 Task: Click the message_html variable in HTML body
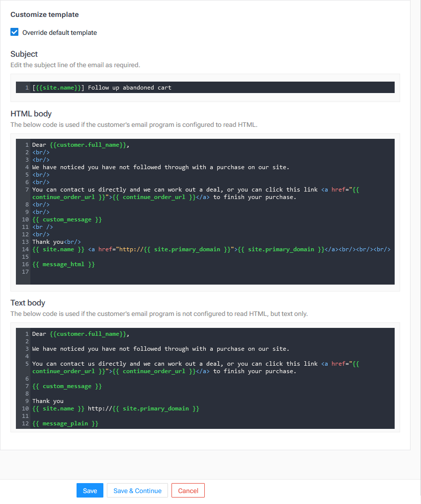point(63,264)
